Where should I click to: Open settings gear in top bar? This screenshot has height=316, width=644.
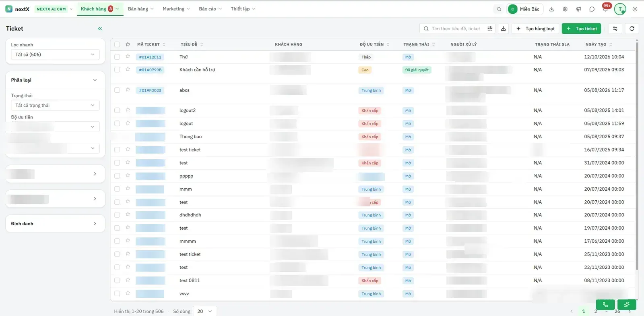click(x=565, y=9)
